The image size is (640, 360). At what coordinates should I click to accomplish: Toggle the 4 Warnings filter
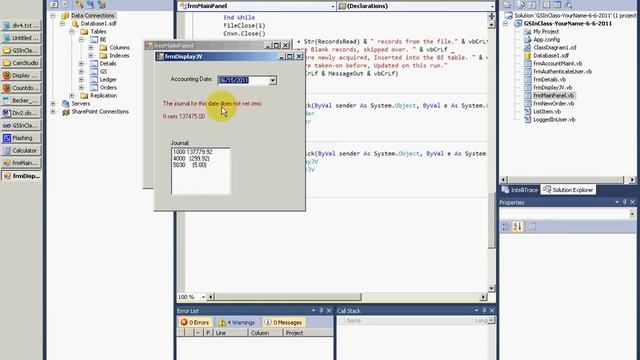237,322
